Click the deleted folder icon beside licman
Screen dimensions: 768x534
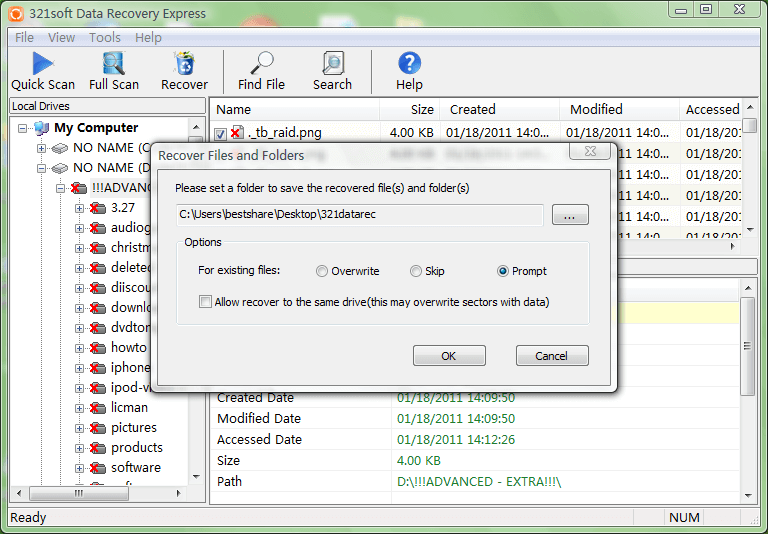[97, 408]
